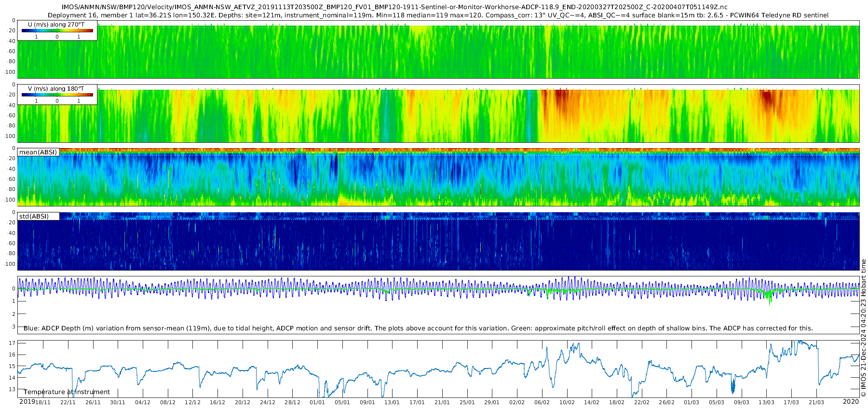
Task: Select the 13/03 date tick on time axis
Action: point(766,402)
